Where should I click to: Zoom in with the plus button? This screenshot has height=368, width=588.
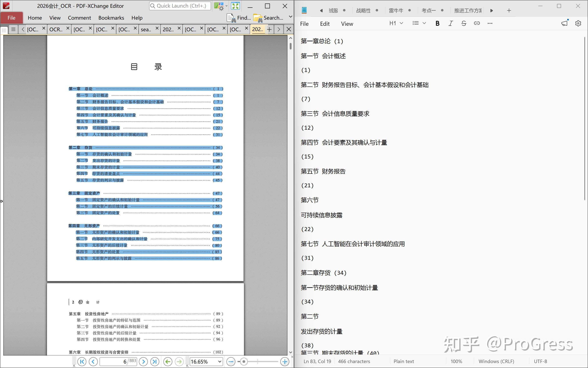coord(285,361)
